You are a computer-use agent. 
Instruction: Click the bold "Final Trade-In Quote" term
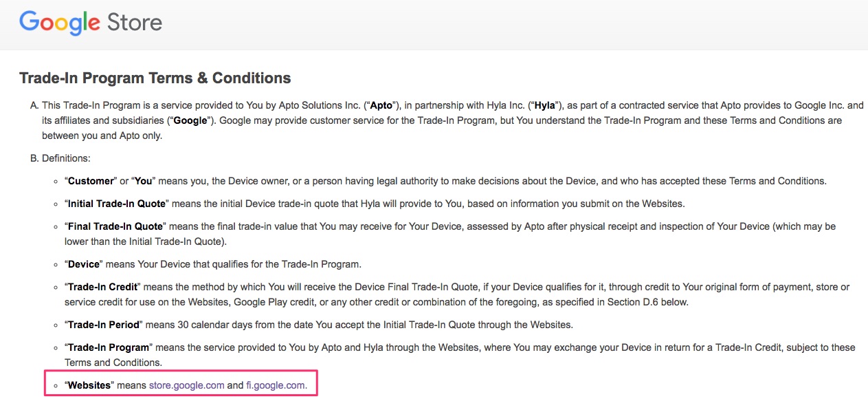coord(115,226)
